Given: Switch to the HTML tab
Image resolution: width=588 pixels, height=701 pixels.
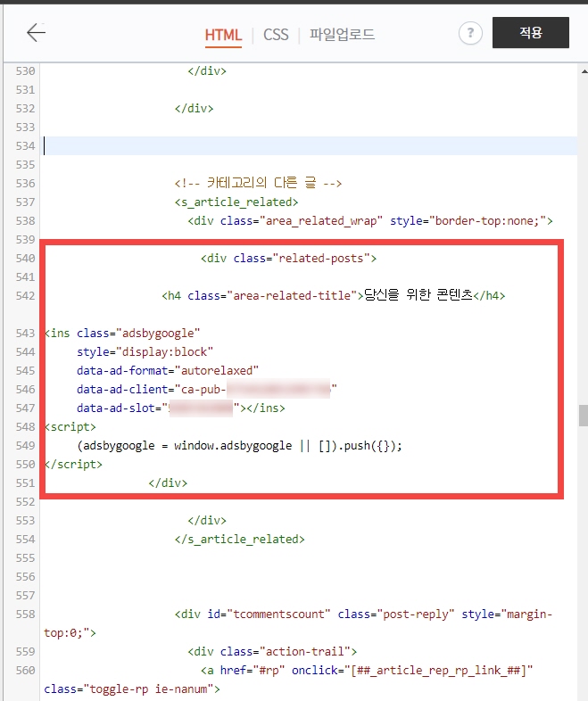Looking at the screenshot, I should 223,35.
